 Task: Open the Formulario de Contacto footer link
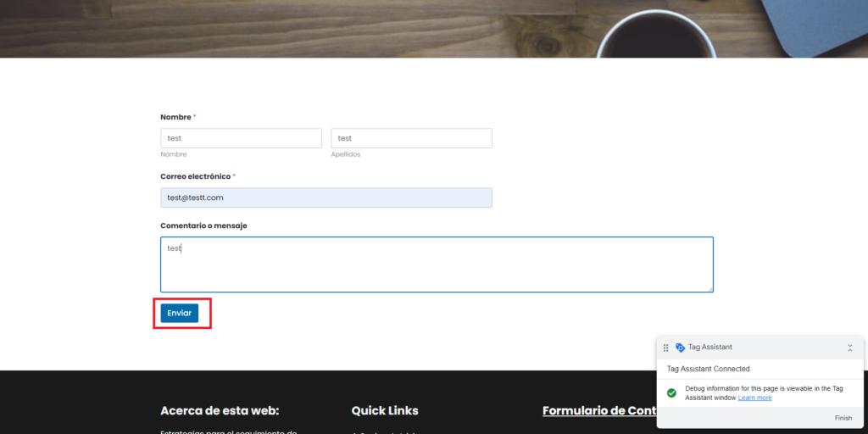[599, 411]
